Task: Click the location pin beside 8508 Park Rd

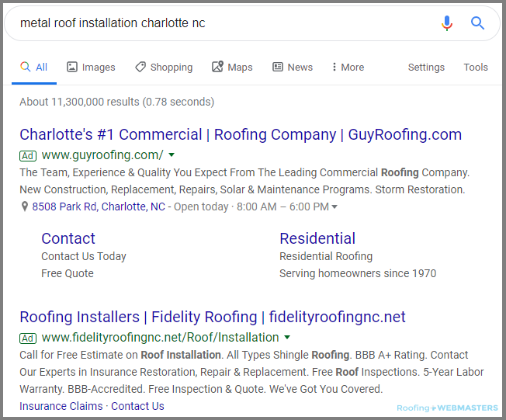Action: point(25,207)
